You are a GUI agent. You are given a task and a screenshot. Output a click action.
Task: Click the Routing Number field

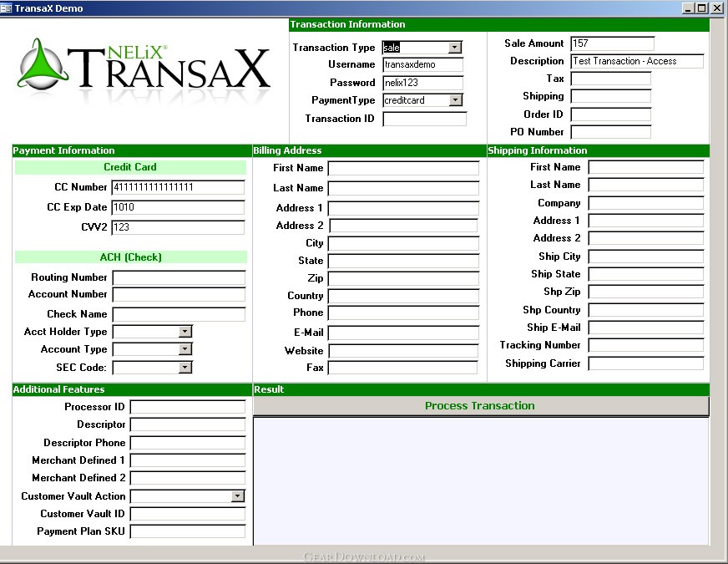click(179, 277)
